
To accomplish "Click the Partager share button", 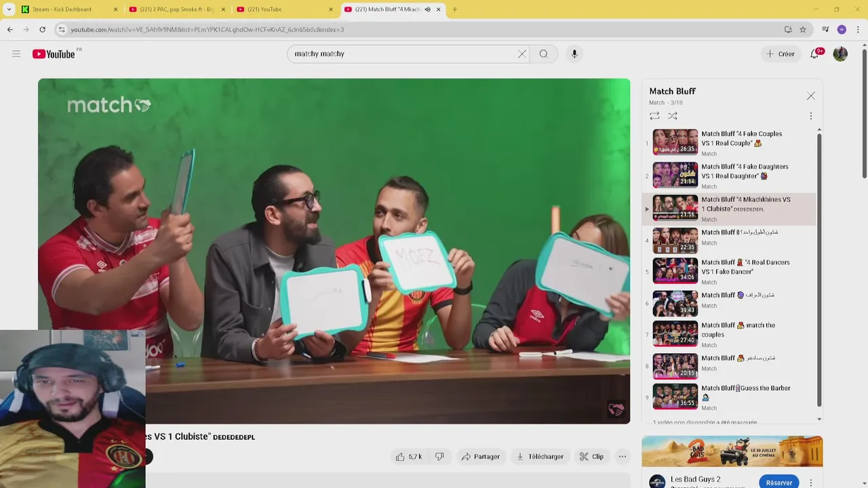I will [x=480, y=457].
